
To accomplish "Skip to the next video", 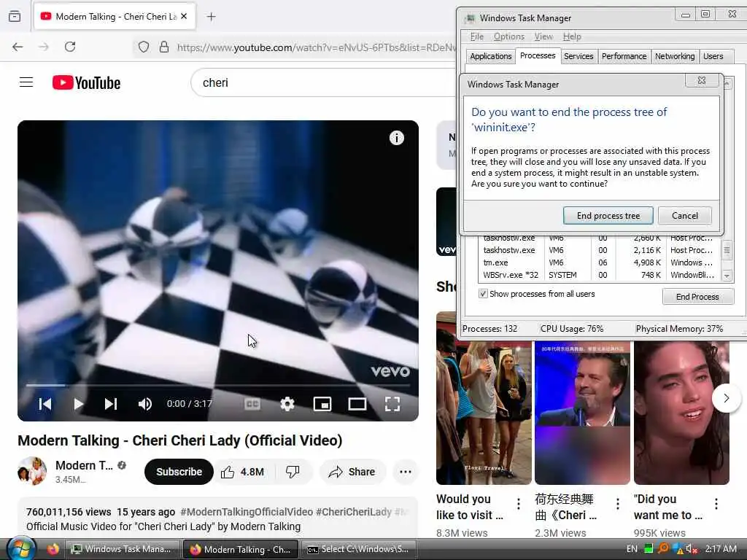I will point(111,404).
